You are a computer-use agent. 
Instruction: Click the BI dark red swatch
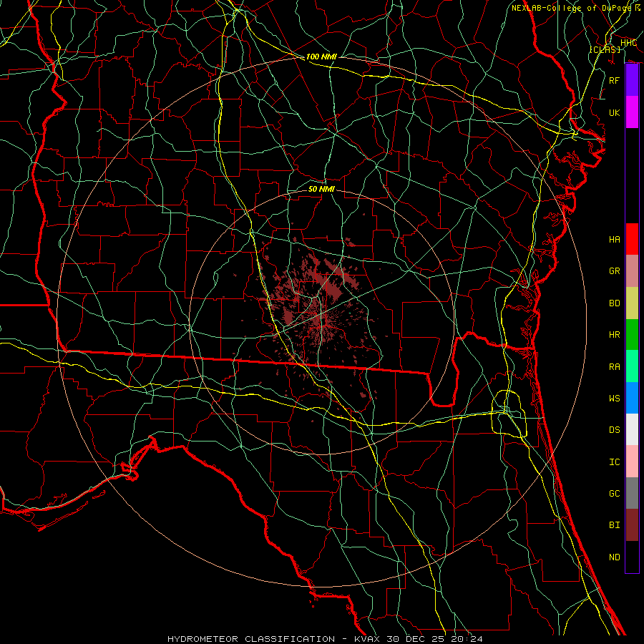click(632, 525)
